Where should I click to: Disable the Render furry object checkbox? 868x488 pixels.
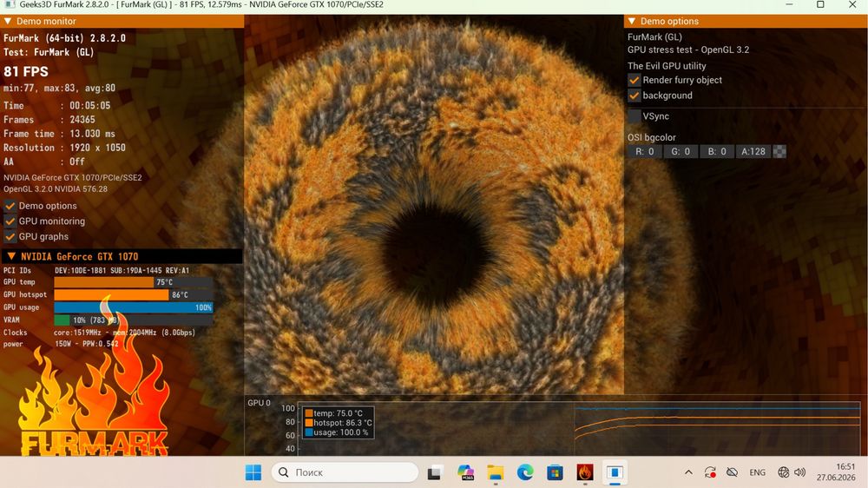pyautogui.click(x=635, y=80)
